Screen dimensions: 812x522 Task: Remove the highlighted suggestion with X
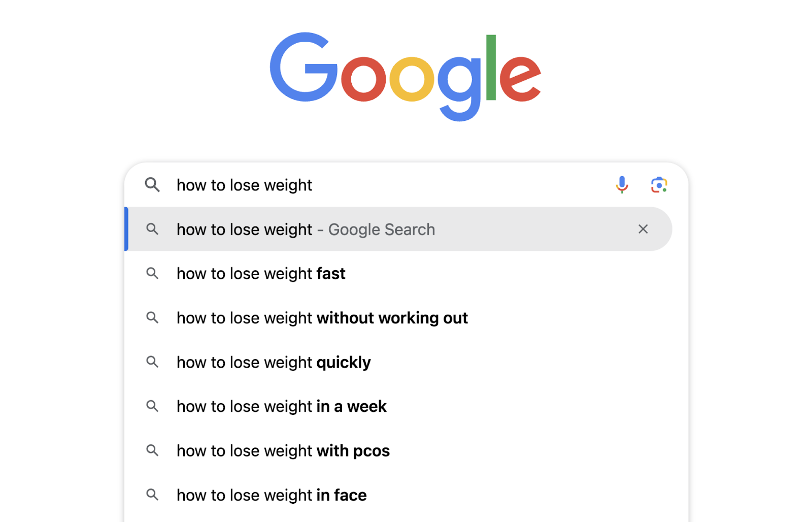643,229
